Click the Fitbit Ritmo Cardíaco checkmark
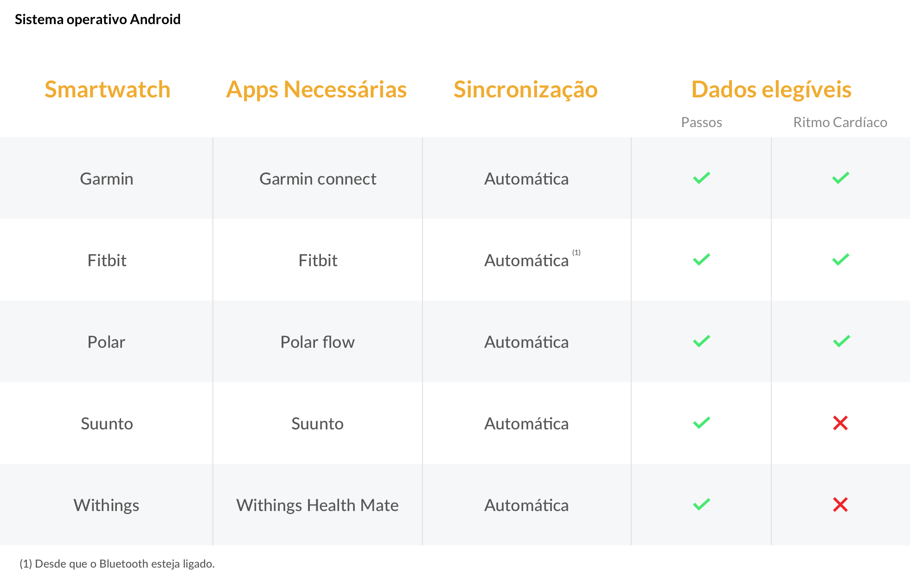Screen dimensions: 910x588 [x=840, y=260]
